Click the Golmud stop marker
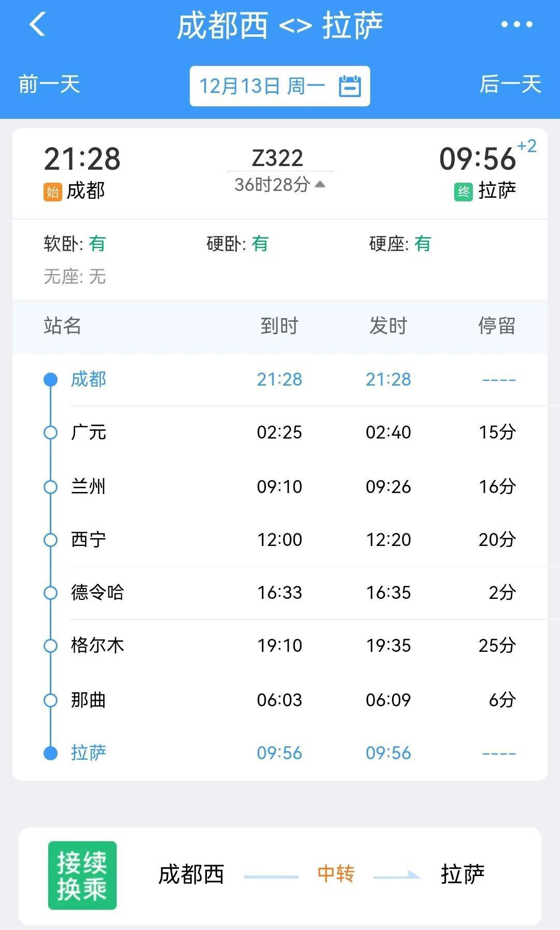 click(x=50, y=646)
